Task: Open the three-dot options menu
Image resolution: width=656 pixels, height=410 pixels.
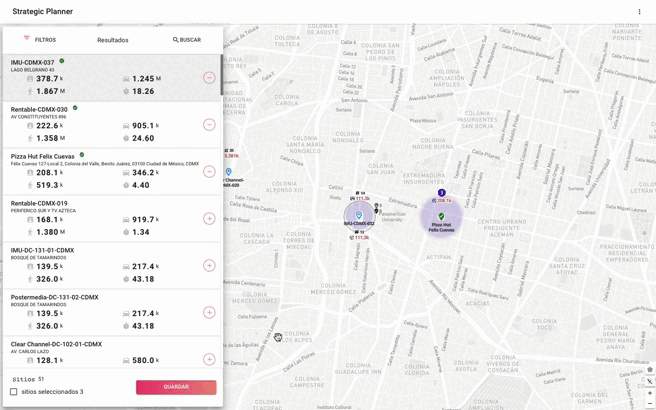Action: click(639, 12)
